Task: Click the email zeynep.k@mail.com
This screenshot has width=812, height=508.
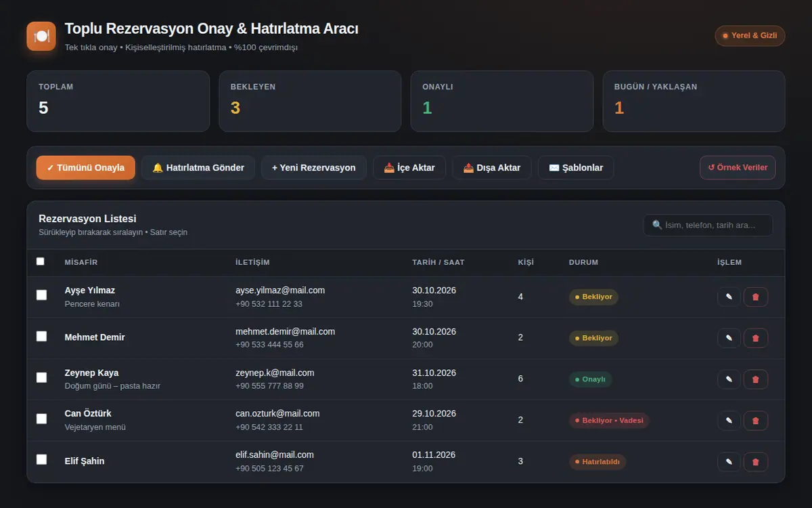Action: (275, 373)
